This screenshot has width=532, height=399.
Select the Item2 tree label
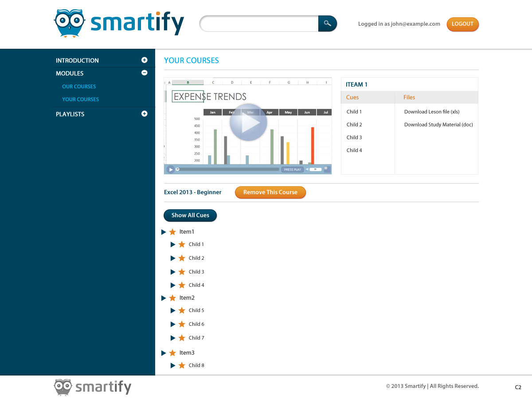(187, 298)
